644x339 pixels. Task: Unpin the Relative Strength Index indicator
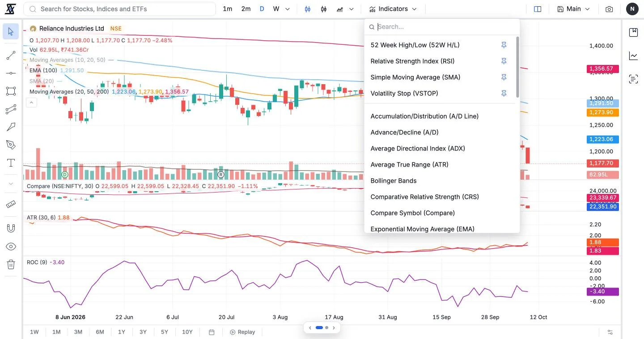click(x=504, y=61)
